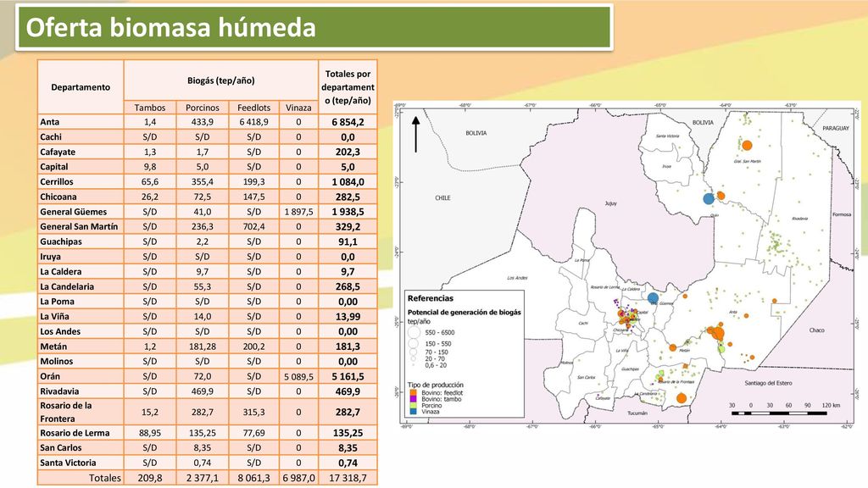This screenshot has height=488, width=868.
Task: Select Cerrillos' total '1 084,0'
Action: point(348,181)
